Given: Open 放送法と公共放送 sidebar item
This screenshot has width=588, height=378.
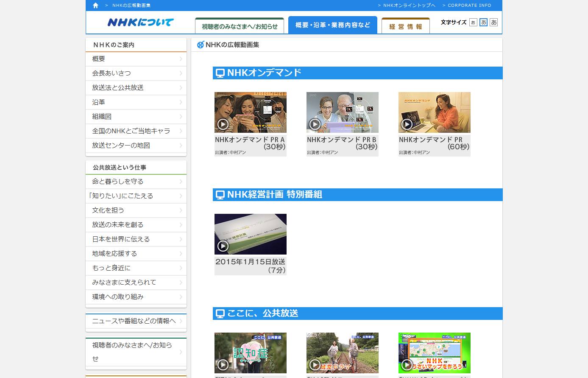Looking at the screenshot, I should point(136,88).
